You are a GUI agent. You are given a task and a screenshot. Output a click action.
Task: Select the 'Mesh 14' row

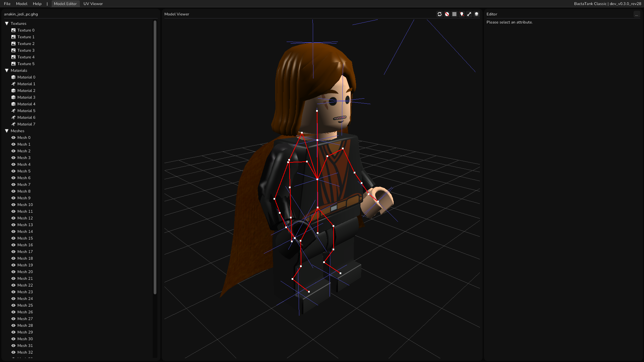(x=77, y=231)
